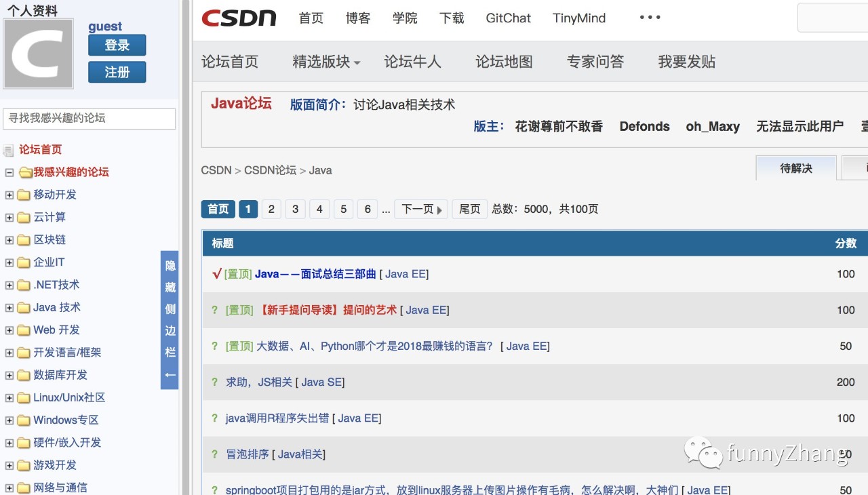Click the folder icon beside 区块链

[x=24, y=240]
